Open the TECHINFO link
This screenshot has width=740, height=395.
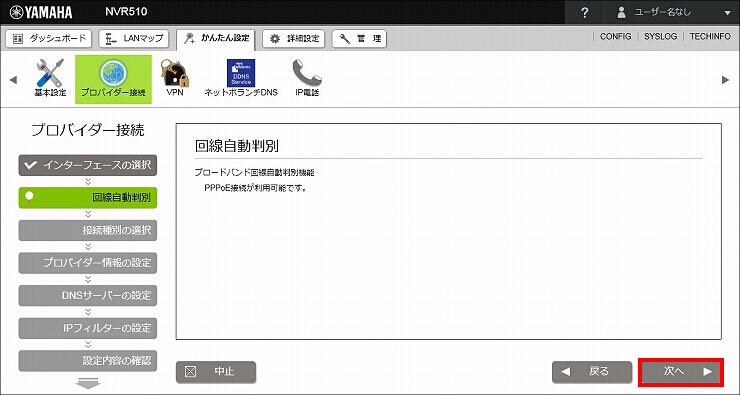click(x=710, y=36)
